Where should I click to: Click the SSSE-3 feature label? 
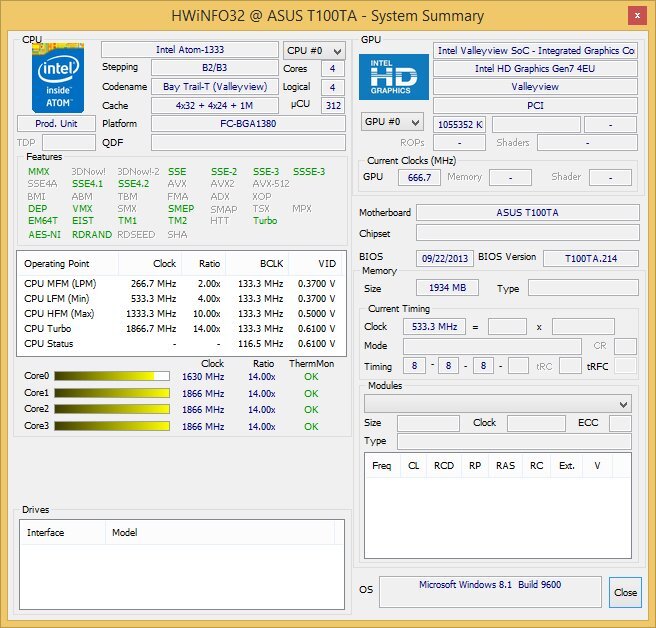(x=309, y=172)
